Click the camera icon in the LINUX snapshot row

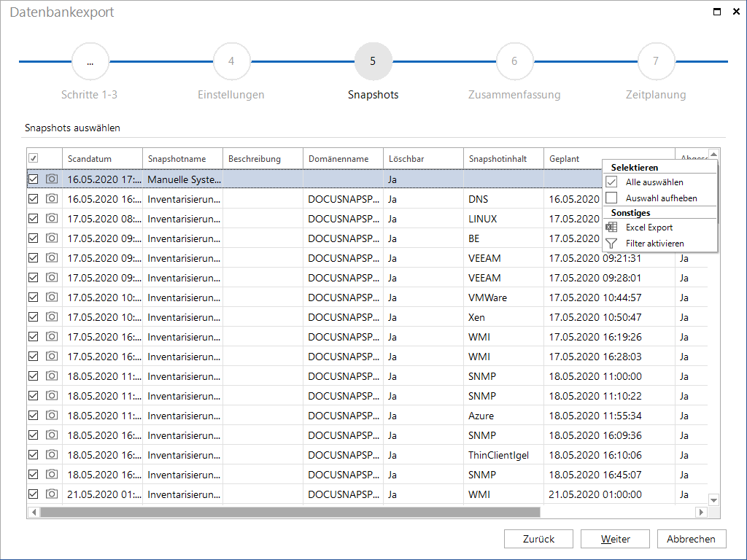tap(52, 219)
